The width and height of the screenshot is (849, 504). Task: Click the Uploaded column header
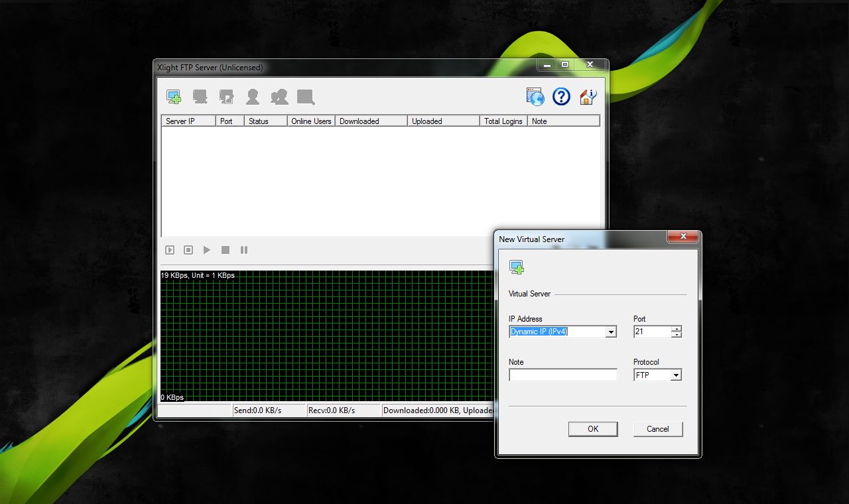tap(443, 121)
